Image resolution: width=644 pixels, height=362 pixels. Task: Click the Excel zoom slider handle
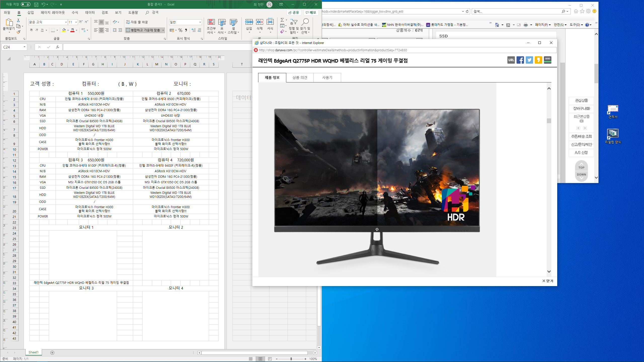click(x=291, y=359)
